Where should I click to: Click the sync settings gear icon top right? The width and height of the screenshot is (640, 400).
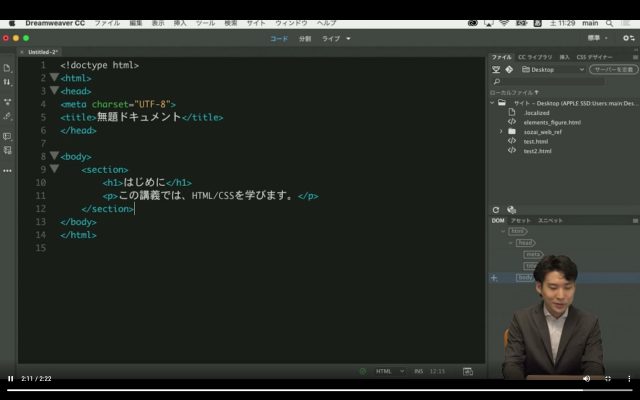click(x=629, y=38)
